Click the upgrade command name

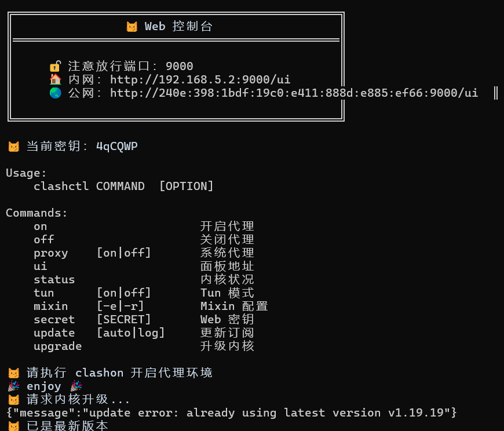point(57,346)
